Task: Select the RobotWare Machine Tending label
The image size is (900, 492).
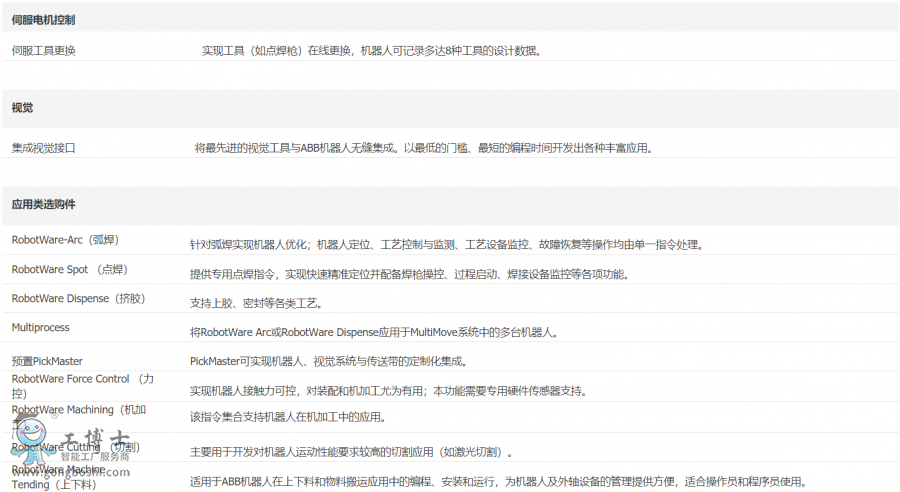Action: coord(59,477)
